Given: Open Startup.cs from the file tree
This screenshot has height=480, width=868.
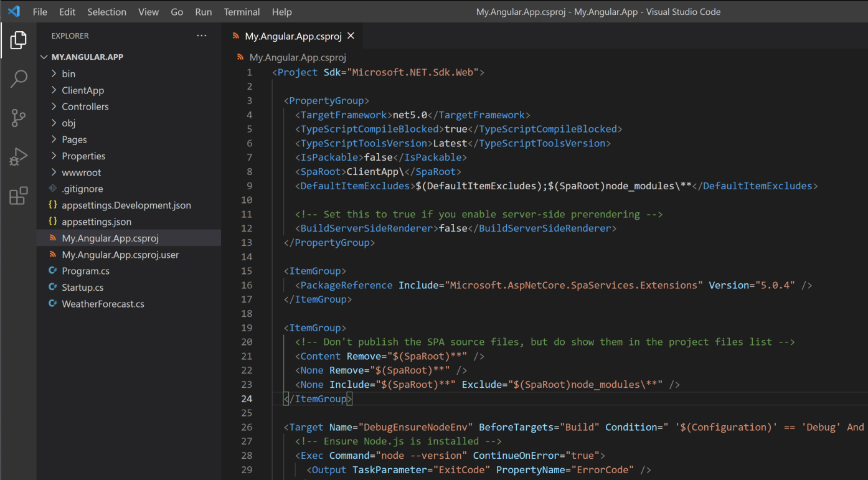Looking at the screenshot, I should (82, 288).
